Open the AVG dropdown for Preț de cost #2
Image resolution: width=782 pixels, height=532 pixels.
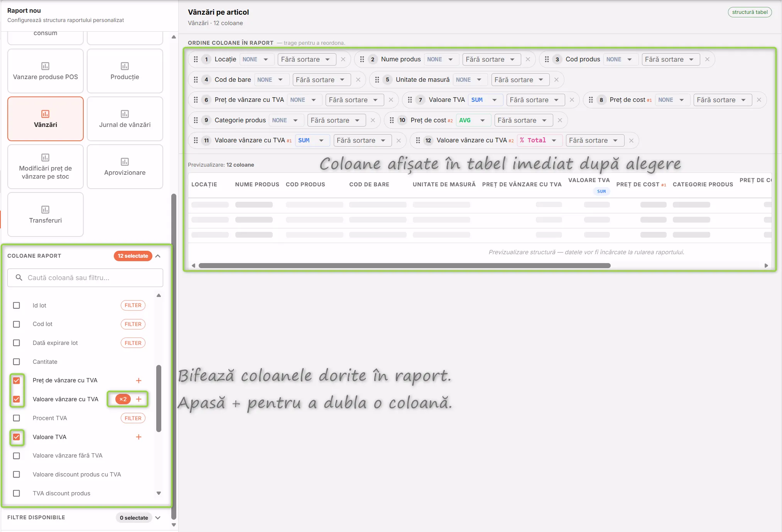[x=473, y=120]
